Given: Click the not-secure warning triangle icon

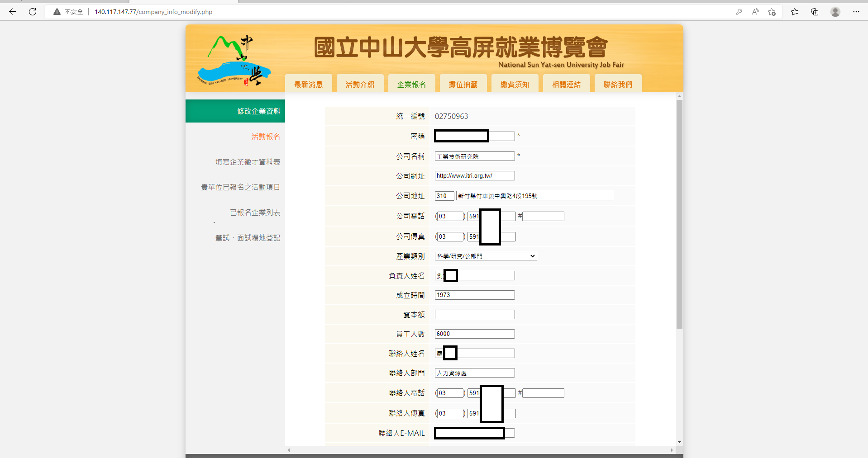Looking at the screenshot, I should (x=57, y=12).
